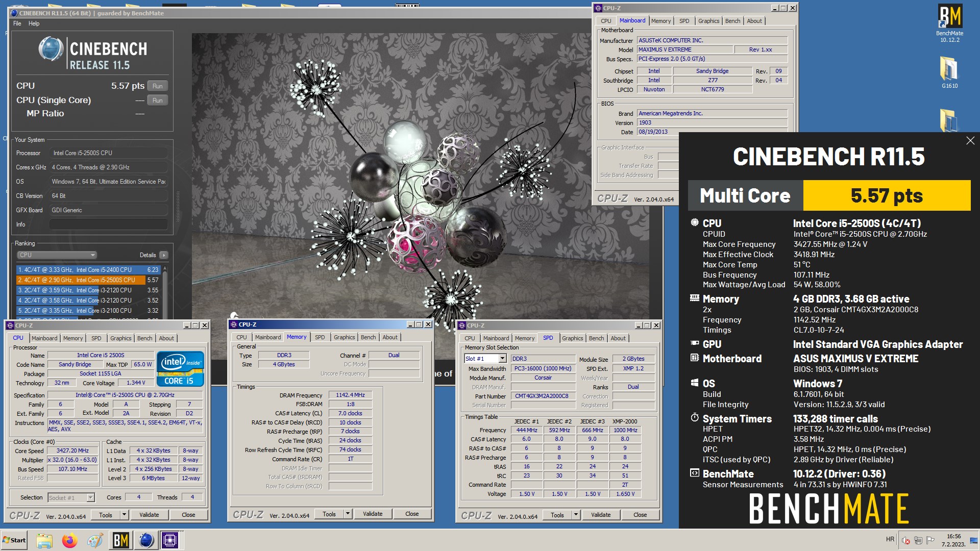Click the Core Speed 3427.20 MHz value
This screenshot has width=980, height=551.
(72, 451)
